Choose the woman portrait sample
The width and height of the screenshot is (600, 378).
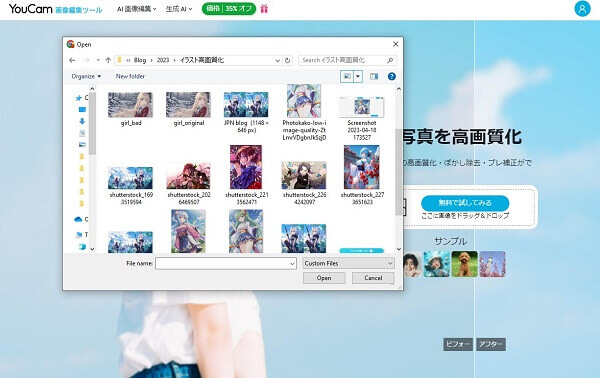[x=412, y=264]
